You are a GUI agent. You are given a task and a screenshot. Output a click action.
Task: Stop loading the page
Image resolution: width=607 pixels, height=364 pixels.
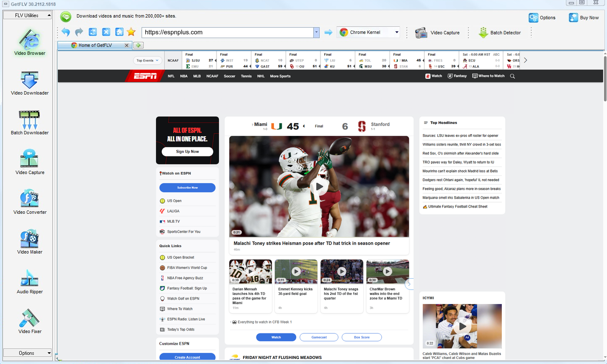(106, 32)
